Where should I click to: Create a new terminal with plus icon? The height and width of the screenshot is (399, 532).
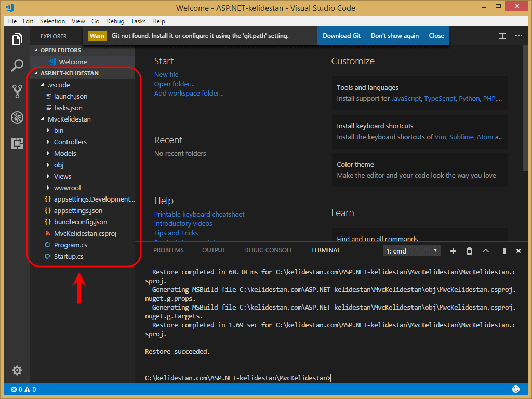pyautogui.click(x=453, y=251)
